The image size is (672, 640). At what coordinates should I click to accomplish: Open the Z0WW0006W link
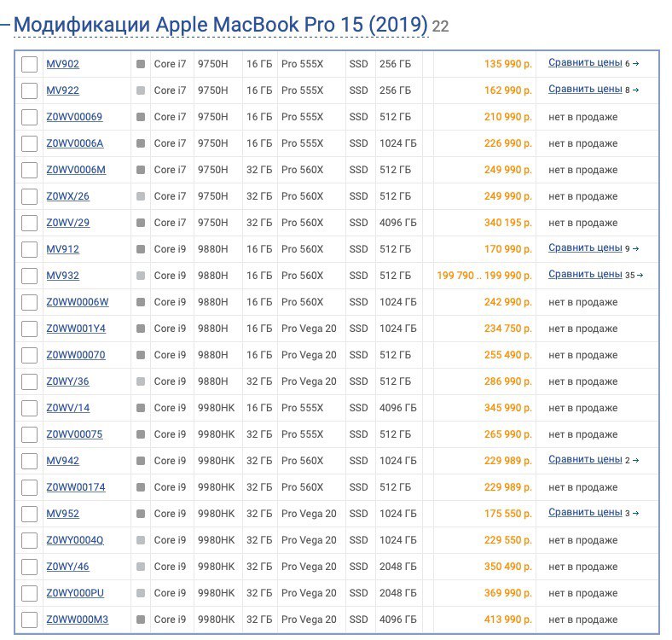pos(77,302)
